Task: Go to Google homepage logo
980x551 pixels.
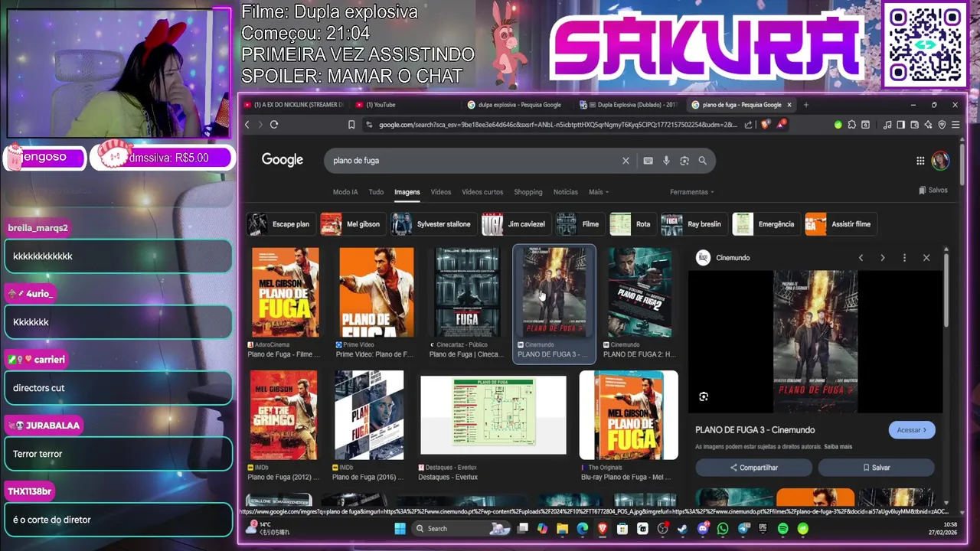Action: [283, 160]
